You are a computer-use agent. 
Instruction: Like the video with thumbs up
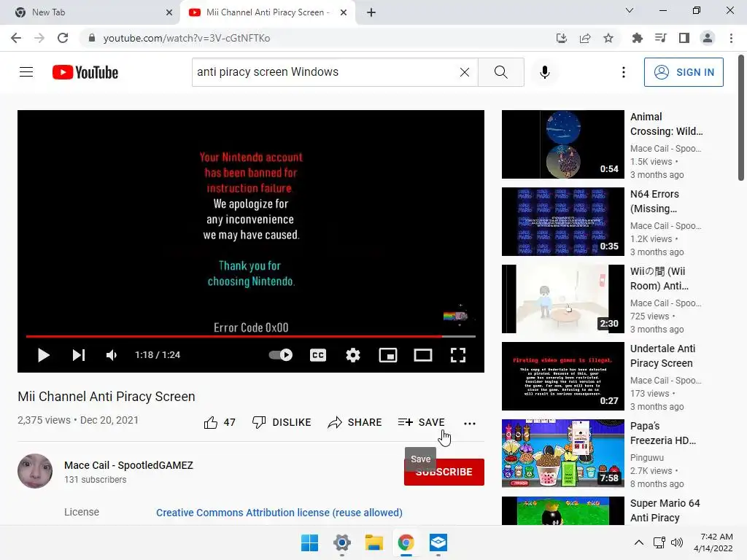tap(219, 422)
